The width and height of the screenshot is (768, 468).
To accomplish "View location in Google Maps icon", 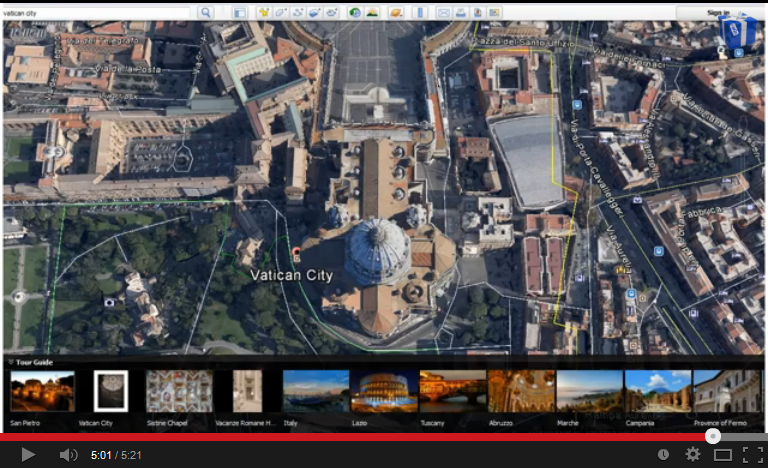I will (494, 13).
